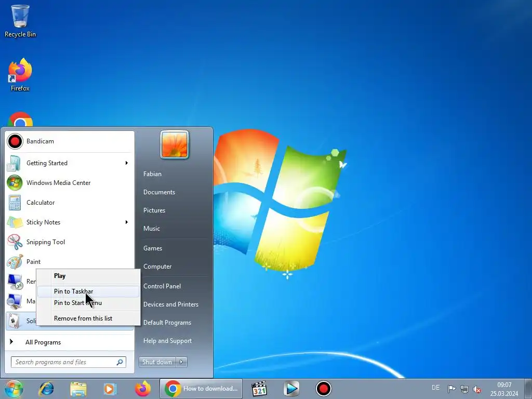Switch to Chrome 'How to download...' taskbar button
Viewport: 532px width, 399px height.
click(x=201, y=389)
